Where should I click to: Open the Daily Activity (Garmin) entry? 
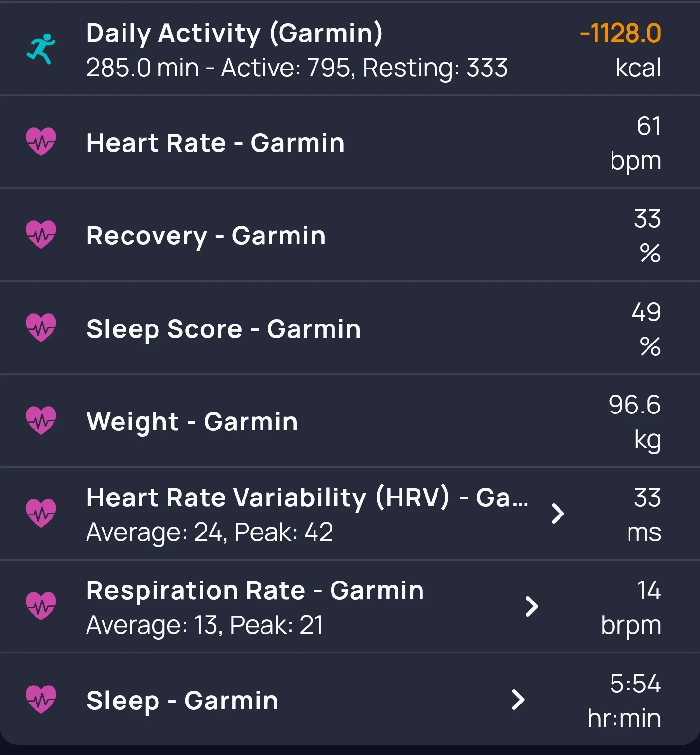(x=350, y=49)
